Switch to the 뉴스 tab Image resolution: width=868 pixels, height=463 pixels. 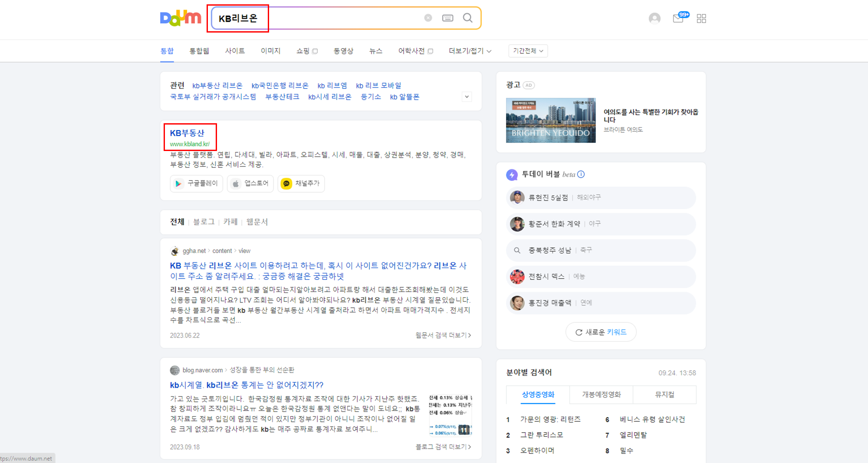[376, 51]
